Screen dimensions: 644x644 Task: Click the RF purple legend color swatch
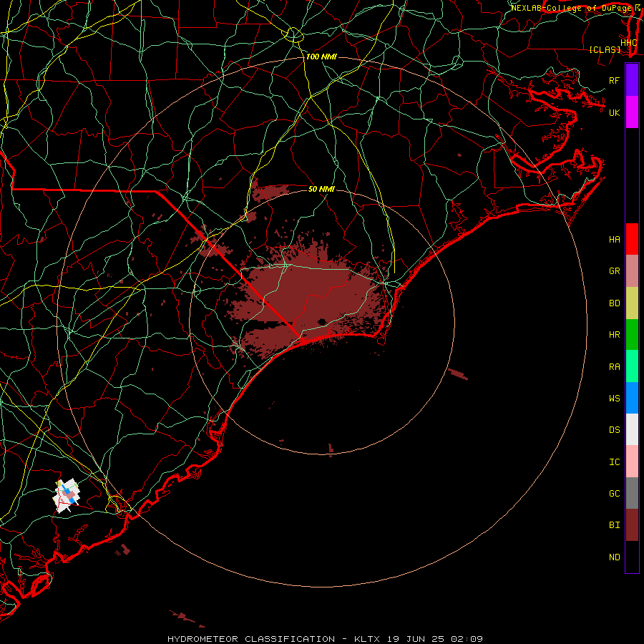pos(632,80)
